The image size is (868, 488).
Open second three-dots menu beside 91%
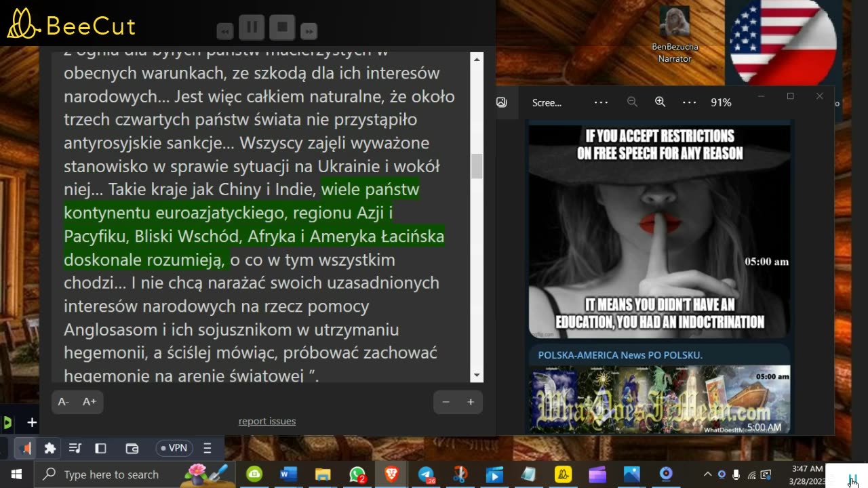[x=689, y=102]
